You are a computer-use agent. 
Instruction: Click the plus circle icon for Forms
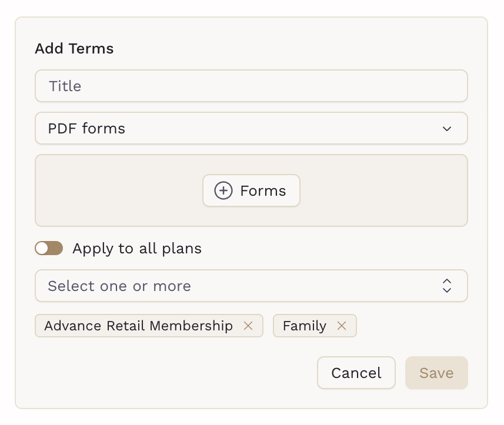point(223,190)
